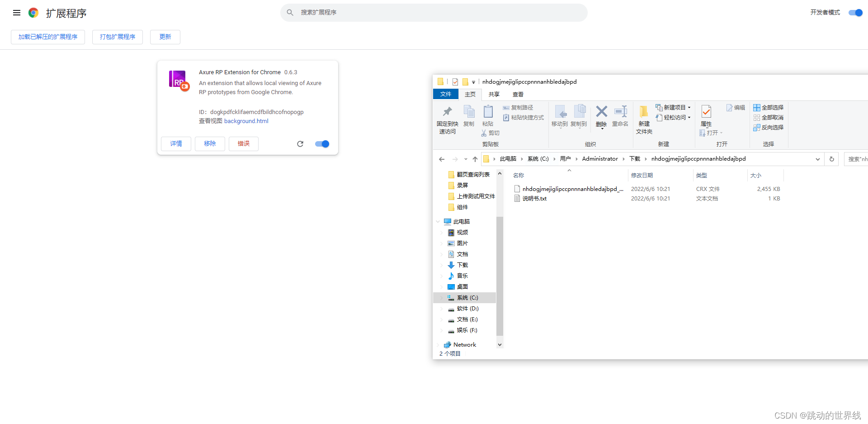The image size is (868, 424).
Task: Create a New folder from ribbon
Action: 644,119
